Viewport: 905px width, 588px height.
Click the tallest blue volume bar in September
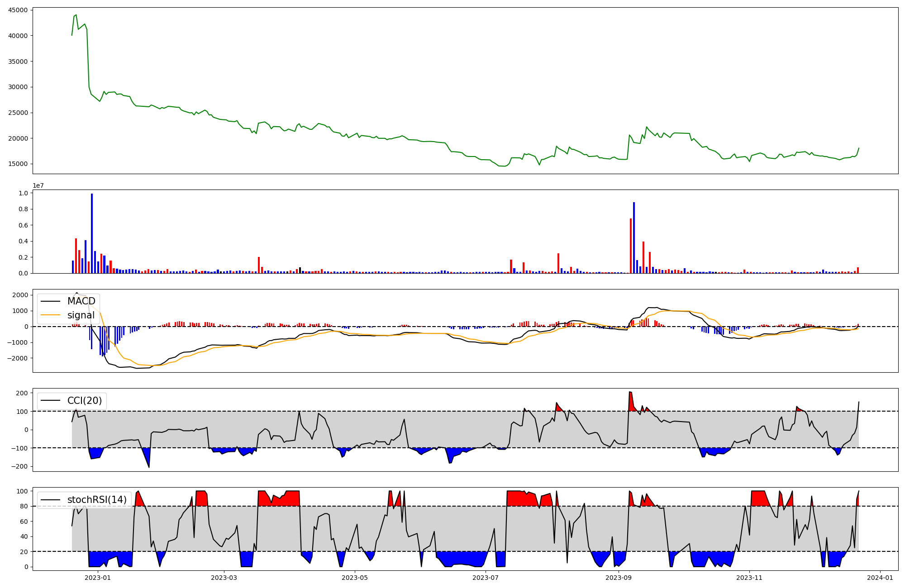(634, 237)
